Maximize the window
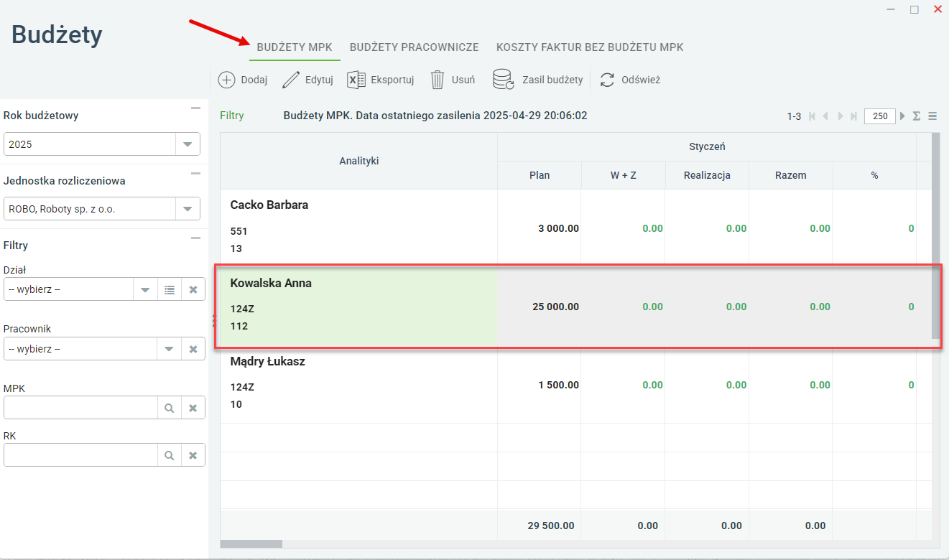Image resolution: width=949 pixels, height=560 pixels. coord(915,9)
